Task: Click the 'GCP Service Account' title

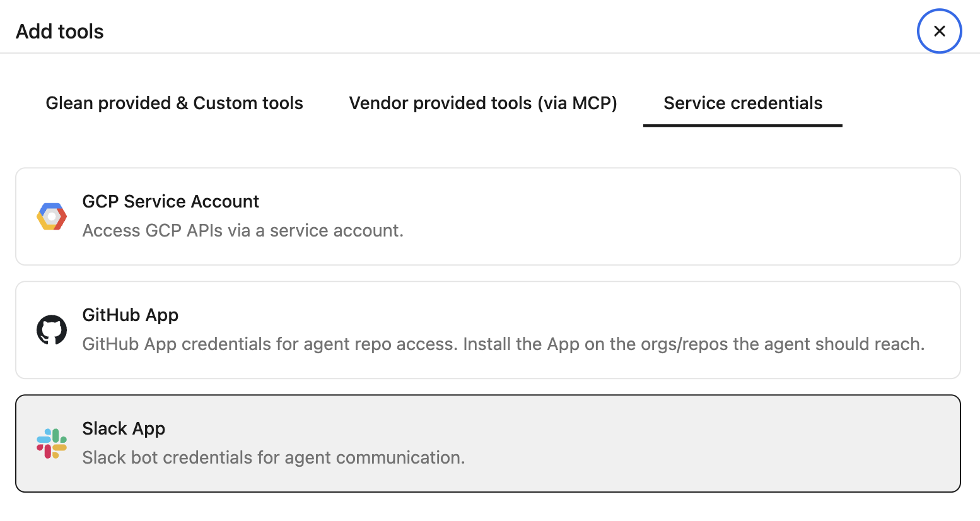Action: pyautogui.click(x=171, y=201)
